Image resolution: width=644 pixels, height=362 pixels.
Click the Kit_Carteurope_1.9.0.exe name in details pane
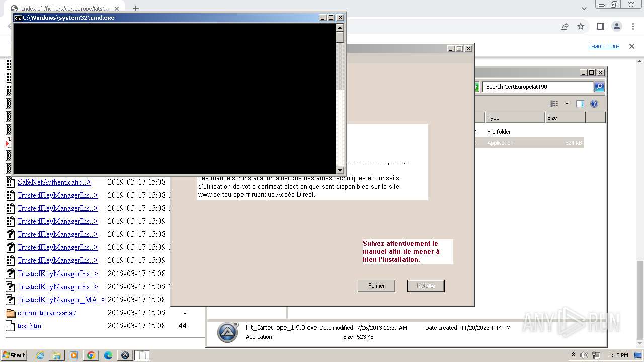(281, 327)
